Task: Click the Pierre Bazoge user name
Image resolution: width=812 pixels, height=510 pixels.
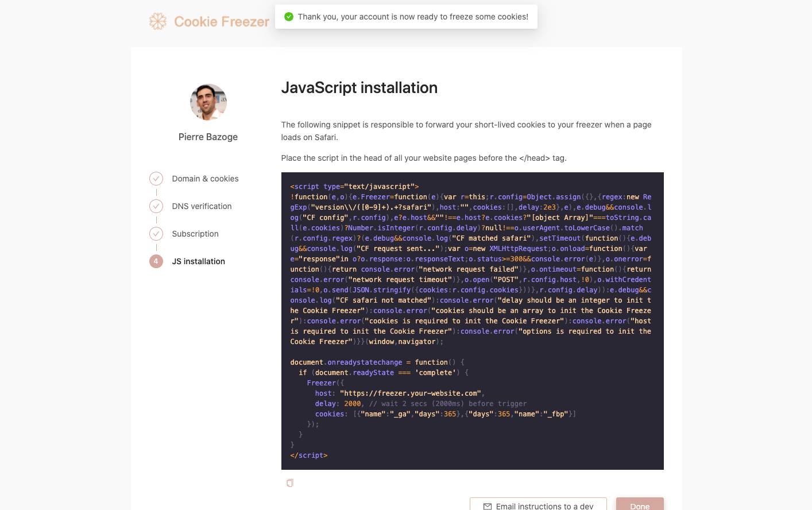Action: tap(208, 137)
